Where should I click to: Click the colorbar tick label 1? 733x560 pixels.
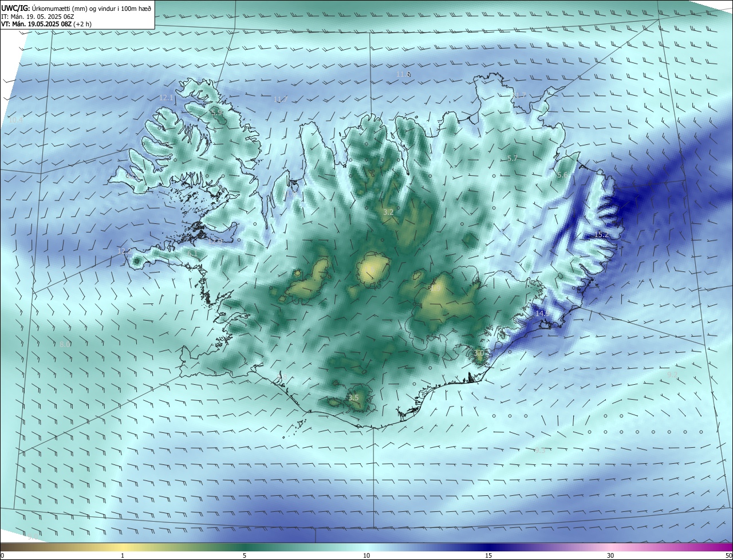(123, 555)
